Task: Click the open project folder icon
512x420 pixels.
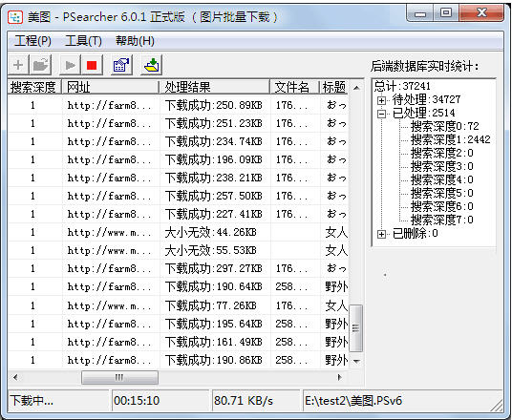Action: pyautogui.click(x=41, y=65)
